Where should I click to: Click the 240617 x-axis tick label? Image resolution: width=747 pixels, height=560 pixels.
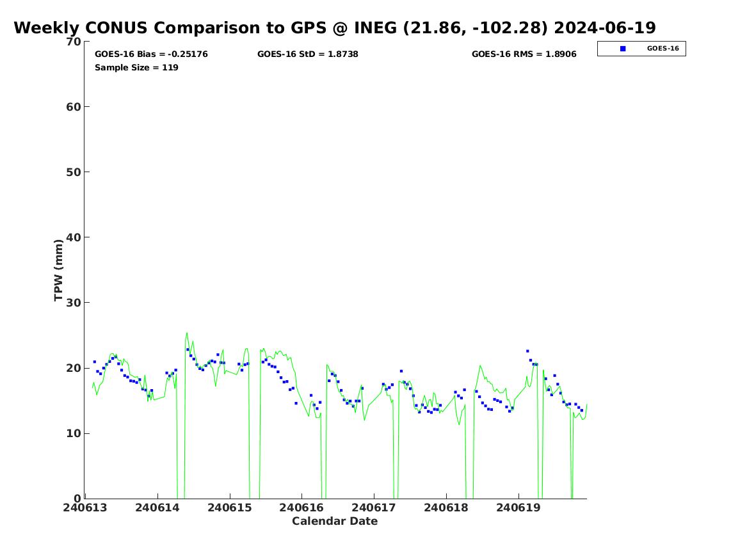pos(374,508)
